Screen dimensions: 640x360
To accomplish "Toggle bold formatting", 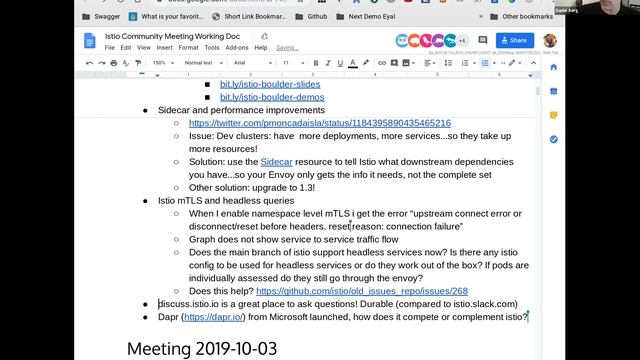I will pos(316,63).
